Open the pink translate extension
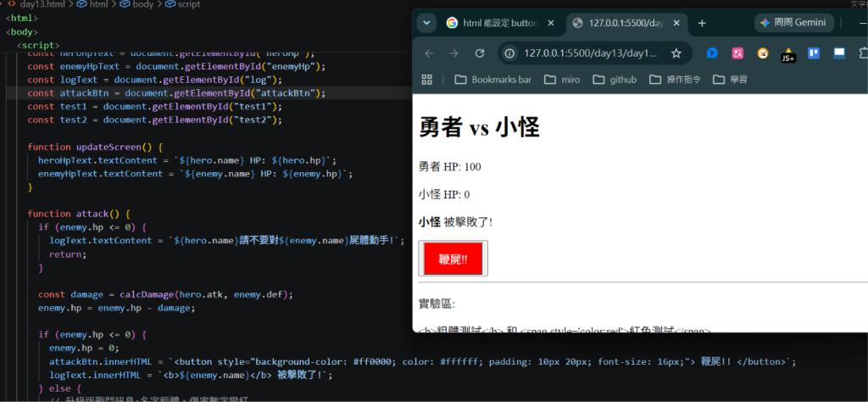The image size is (868, 402). point(738,53)
